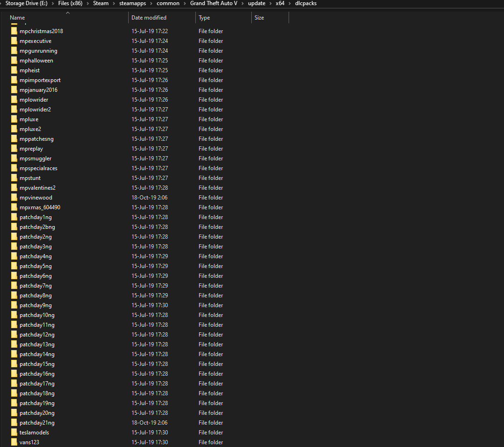
Task: Expand chevron after Storage Drive (E:) breadcrumb
Action: click(53, 4)
